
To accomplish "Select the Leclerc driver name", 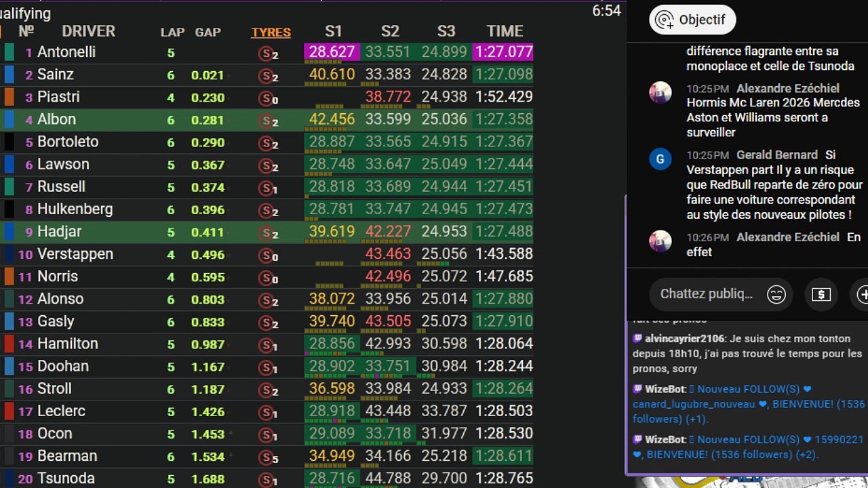I will pos(62,411).
